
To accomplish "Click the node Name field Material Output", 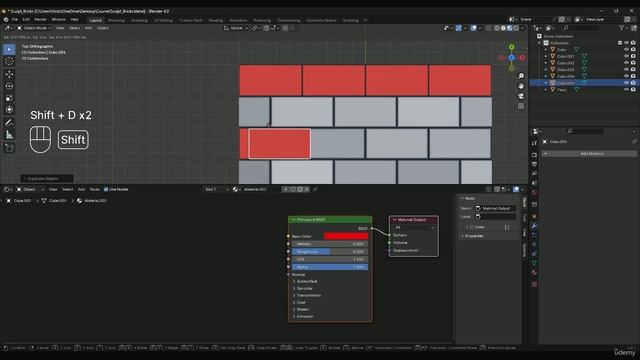I will [x=496, y=209].
